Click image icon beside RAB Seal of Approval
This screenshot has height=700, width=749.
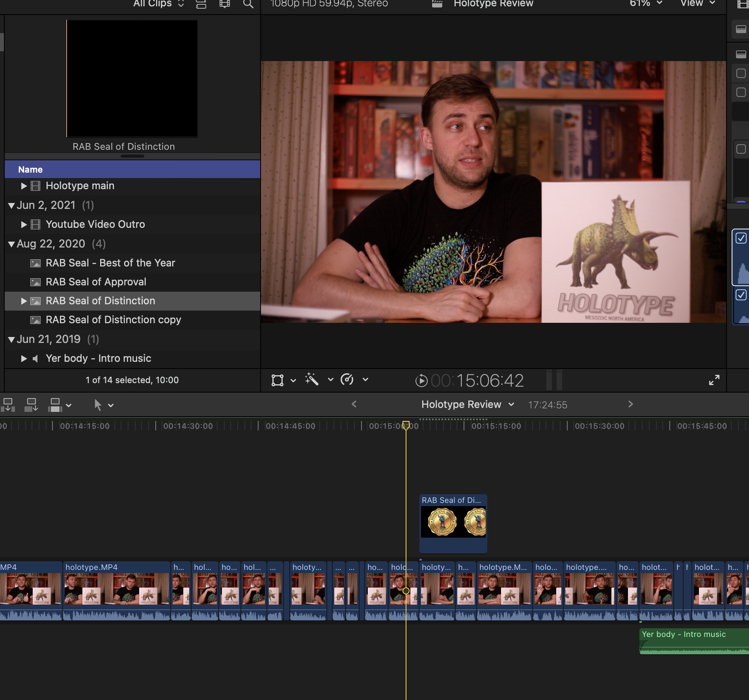(35, 282)
